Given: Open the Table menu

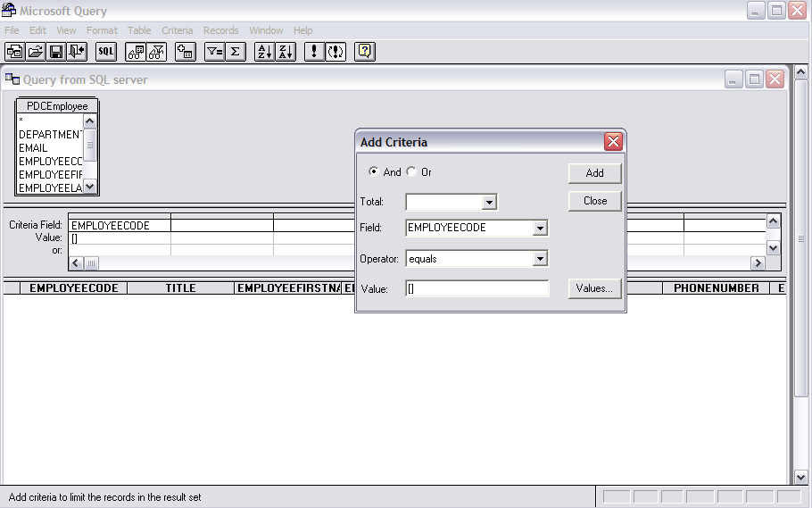Looking at the screenshot, I should point(139,30).
